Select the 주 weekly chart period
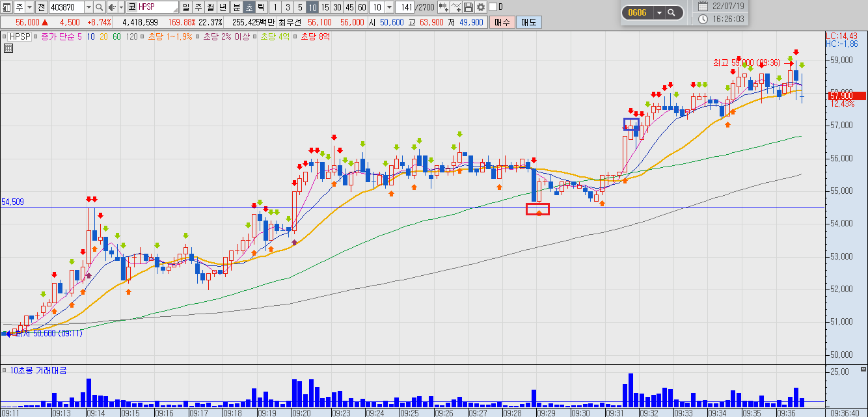This screenshot has width=868, height=417. click(x=198, y=7)
